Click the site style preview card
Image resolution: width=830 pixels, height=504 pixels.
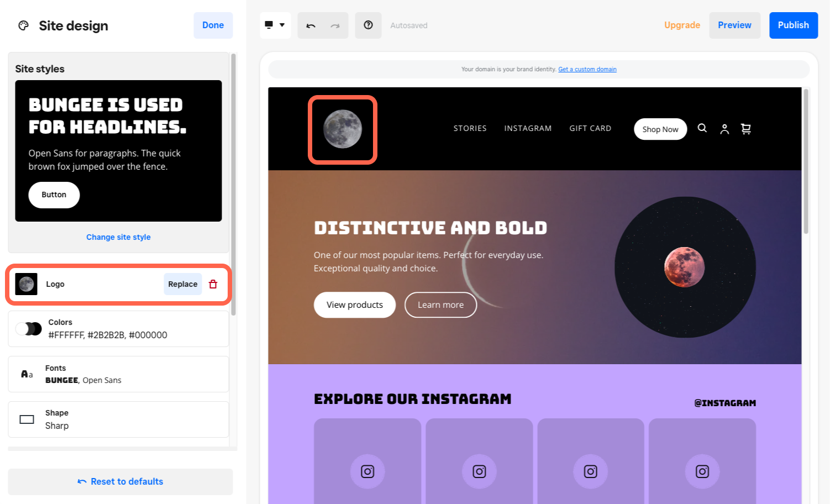pos(118,151)
